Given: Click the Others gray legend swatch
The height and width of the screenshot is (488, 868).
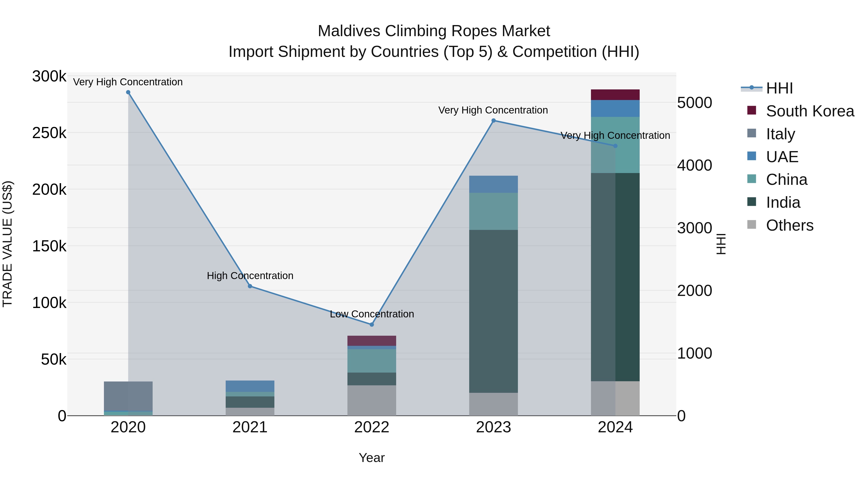Looking at the screenshot, I should click(x=752, y=225).
